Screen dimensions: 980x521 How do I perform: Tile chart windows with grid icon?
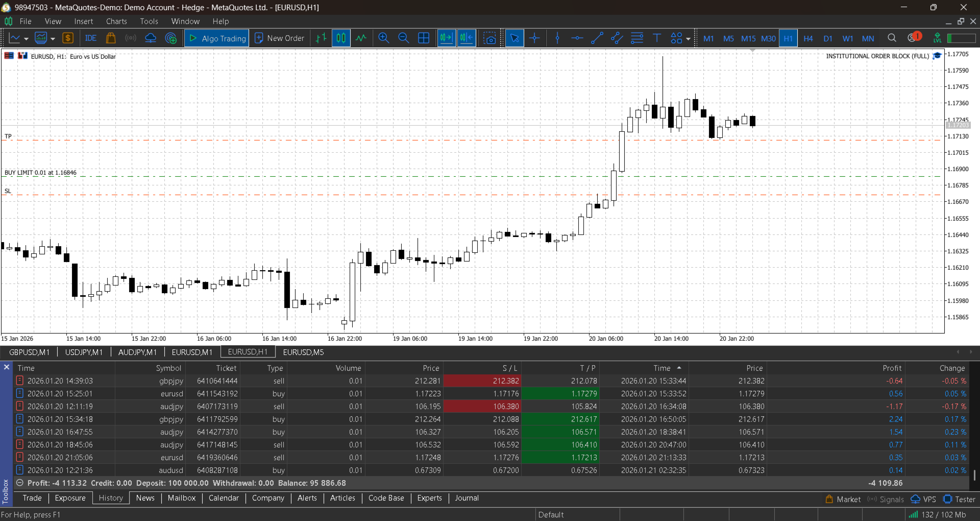pyautogui.click(x=424, y=38)
